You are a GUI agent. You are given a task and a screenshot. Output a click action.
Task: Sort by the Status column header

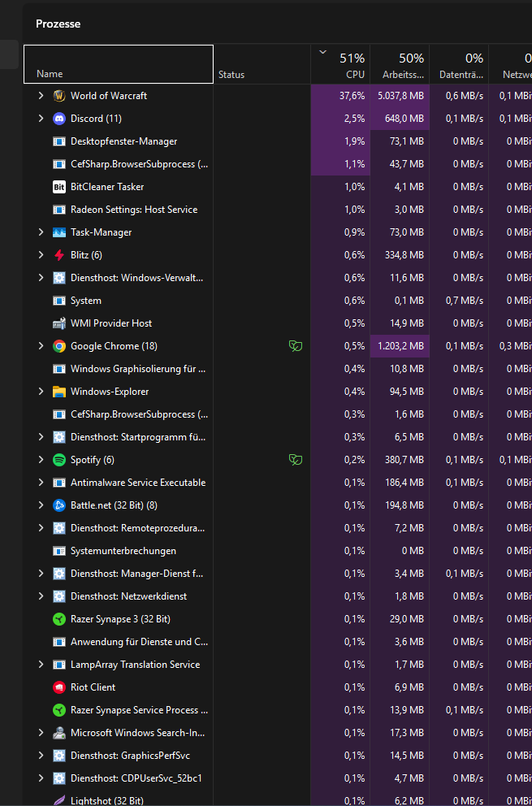[262, 64]
